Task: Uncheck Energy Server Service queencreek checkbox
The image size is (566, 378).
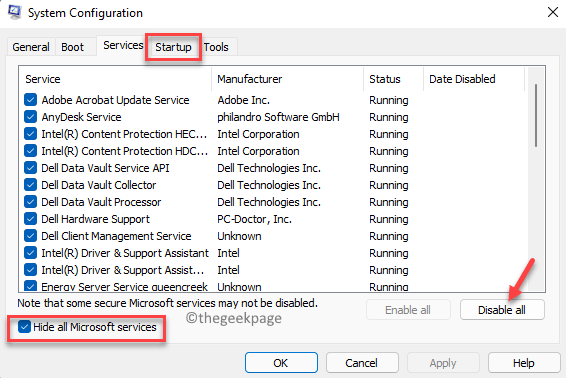Action: coord(30,286)
